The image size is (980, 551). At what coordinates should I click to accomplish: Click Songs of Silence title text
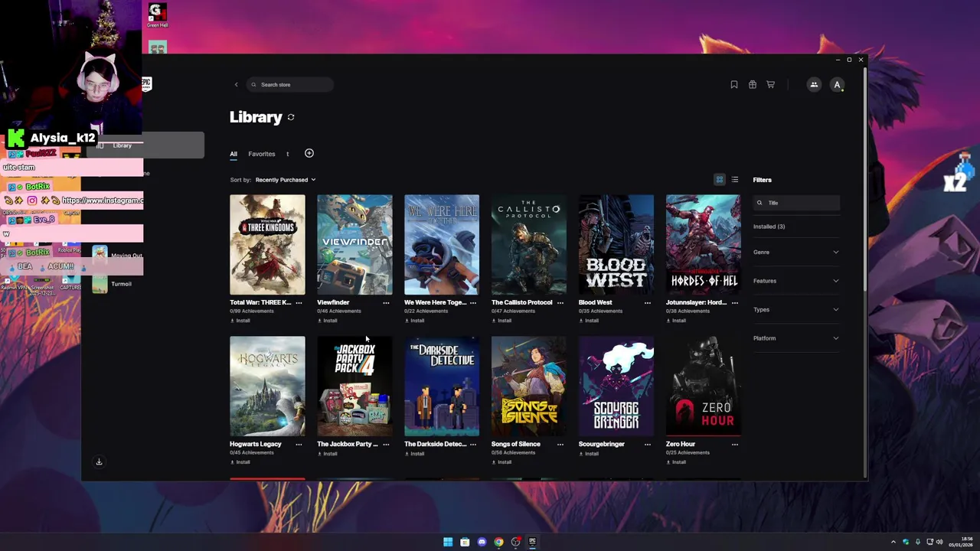point(516,444)
